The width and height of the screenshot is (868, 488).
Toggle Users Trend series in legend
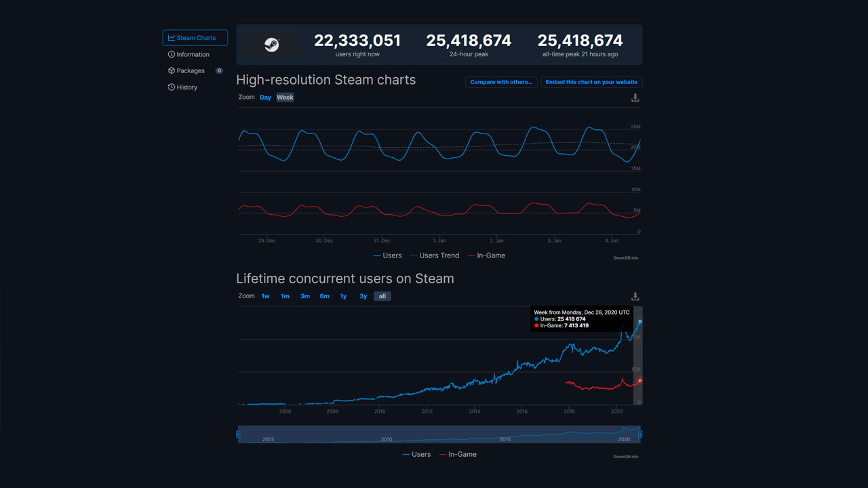coord(434,256)
